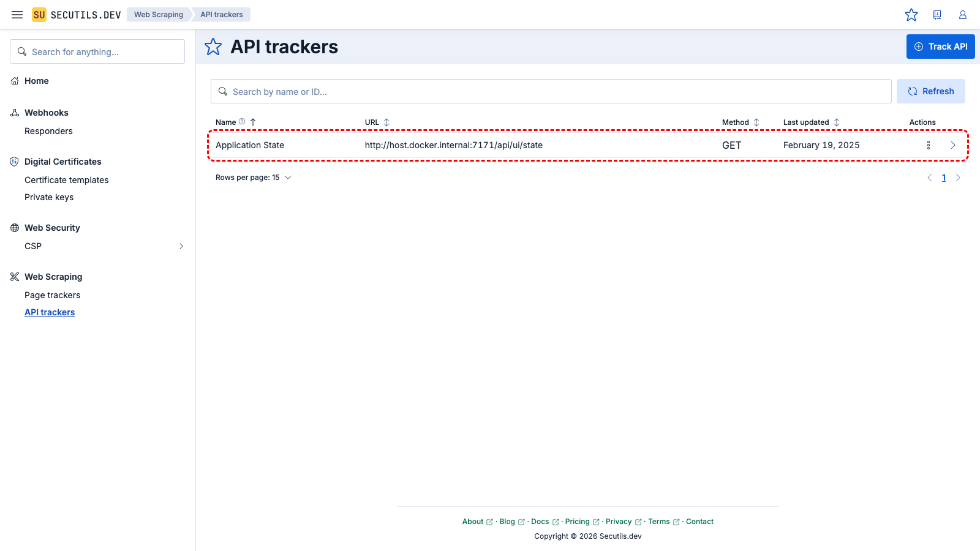This screenshot has width=980, height=551.
Task: Open the user account icon top right
Action: pyautogui.click(x=963, y=15)
